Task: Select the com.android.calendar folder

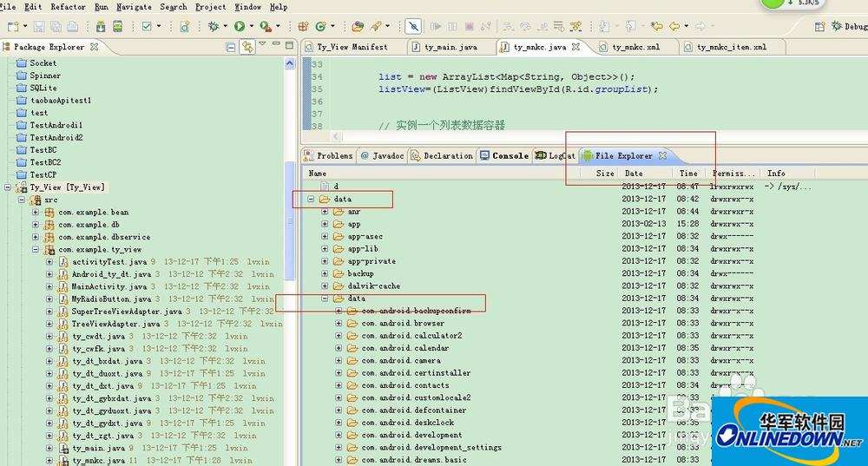Action: 404,348
